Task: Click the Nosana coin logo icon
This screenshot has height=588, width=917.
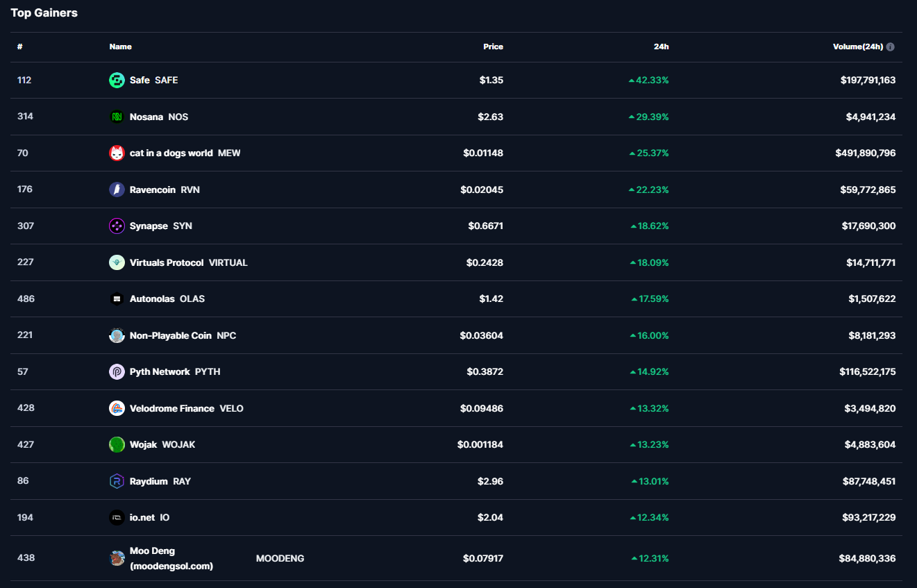Action: [x=117, y=117]
